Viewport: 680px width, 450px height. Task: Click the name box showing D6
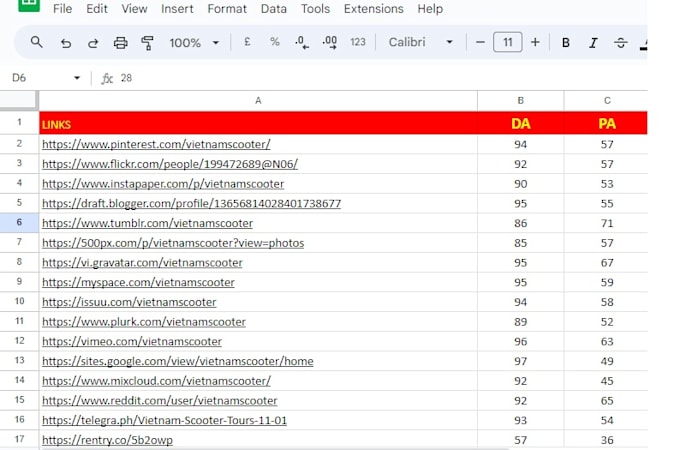(20, 78)
